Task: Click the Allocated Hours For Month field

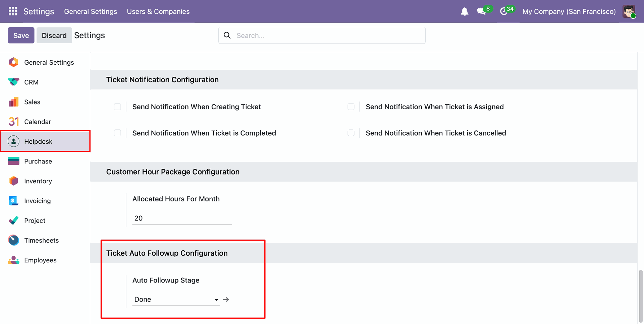Action: [x=182, y=218]
